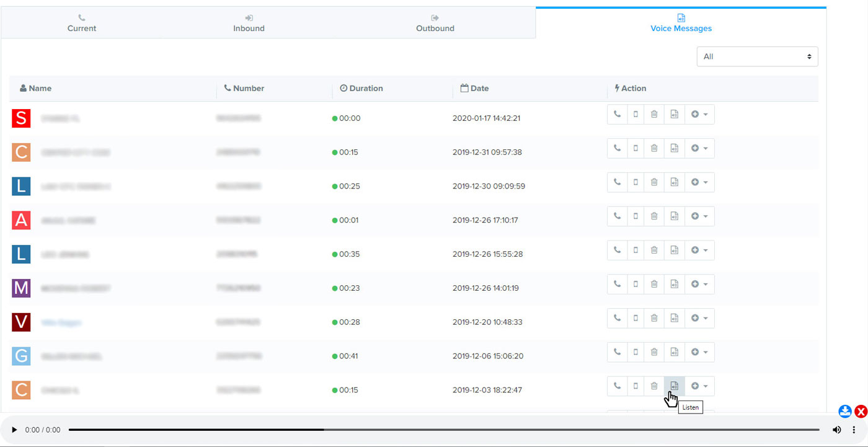The image size is (868, 447).
Task: Switch to the Inbound tab
Action: click(248, 23)
